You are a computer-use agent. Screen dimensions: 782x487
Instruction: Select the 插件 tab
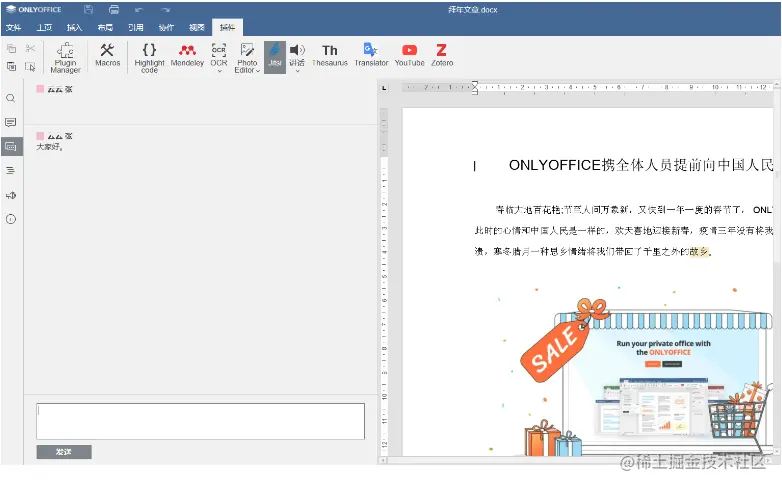pyautogui.click(x=227, y=27)
